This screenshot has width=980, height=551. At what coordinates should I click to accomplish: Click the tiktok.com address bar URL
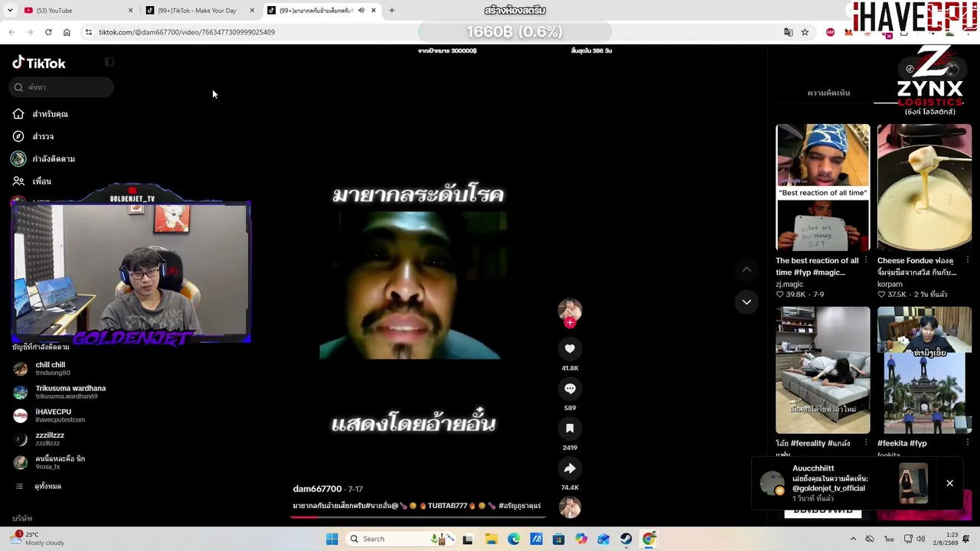tap(187, 32)
